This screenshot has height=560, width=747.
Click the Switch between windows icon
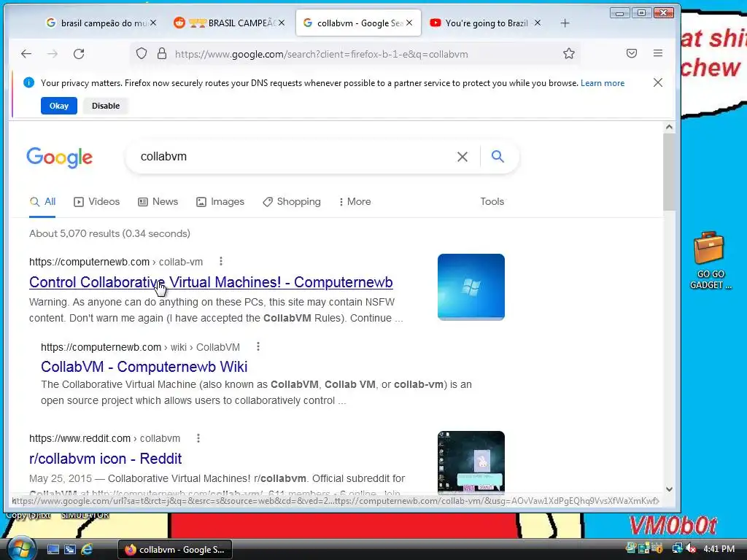(x=70, y=550)
